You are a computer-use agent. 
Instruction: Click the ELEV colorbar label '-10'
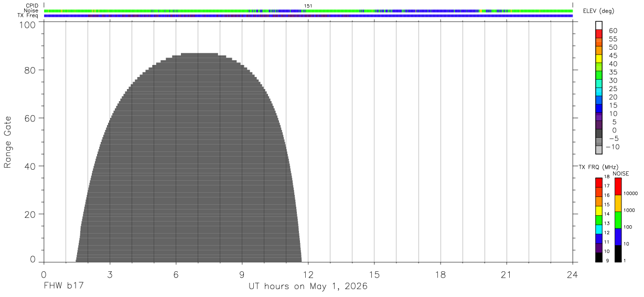(x=611, y=147)
